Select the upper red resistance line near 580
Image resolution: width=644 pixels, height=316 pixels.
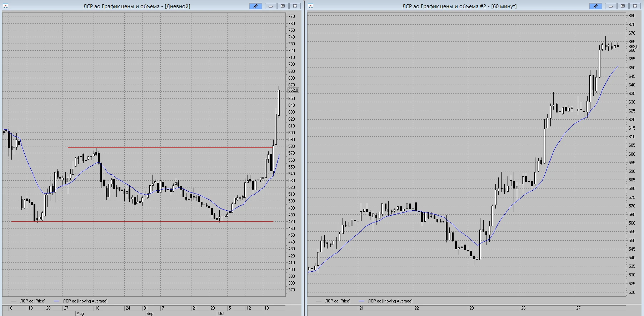click(x=170, y=147)
